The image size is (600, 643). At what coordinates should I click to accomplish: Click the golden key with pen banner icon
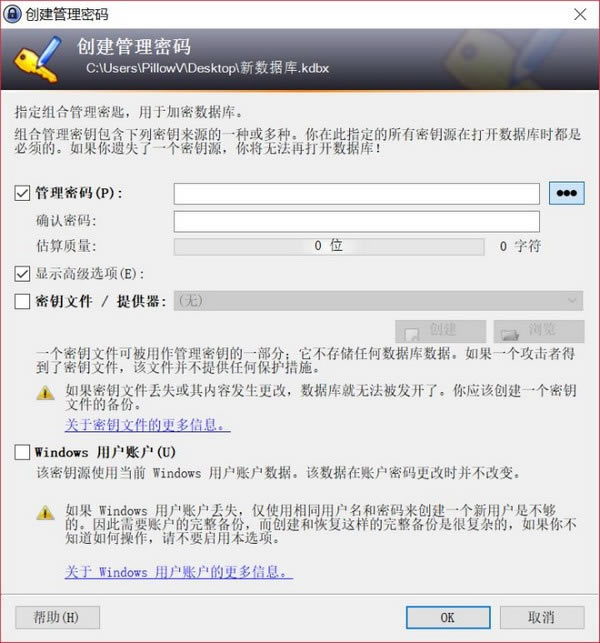click(39, 59)
